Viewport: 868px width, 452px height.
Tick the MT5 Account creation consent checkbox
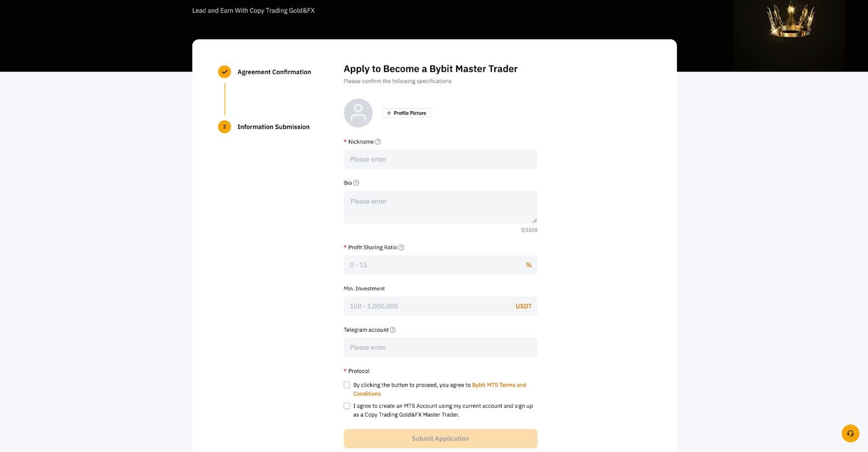click(x=347, y=406)
